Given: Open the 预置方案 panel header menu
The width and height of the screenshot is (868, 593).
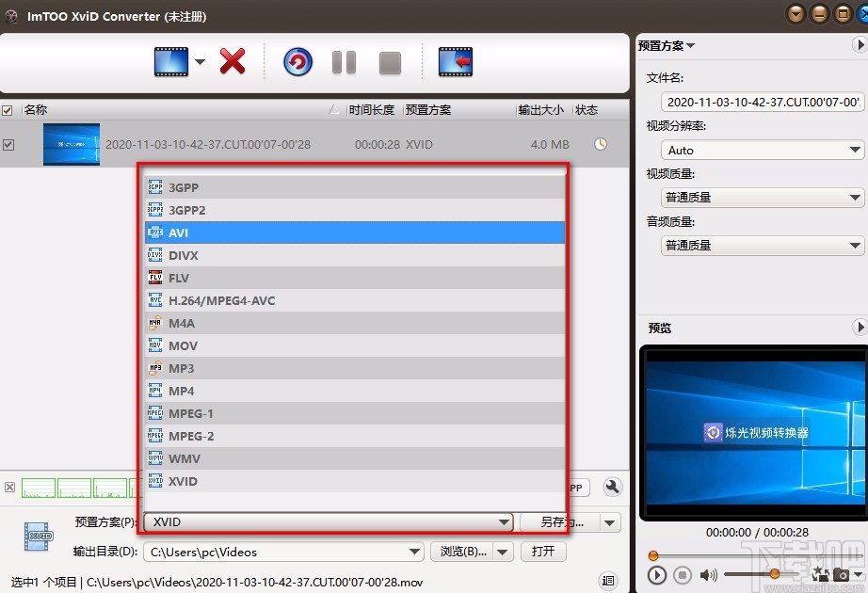Looking at the screenshot, I should [x=666, y=46].
